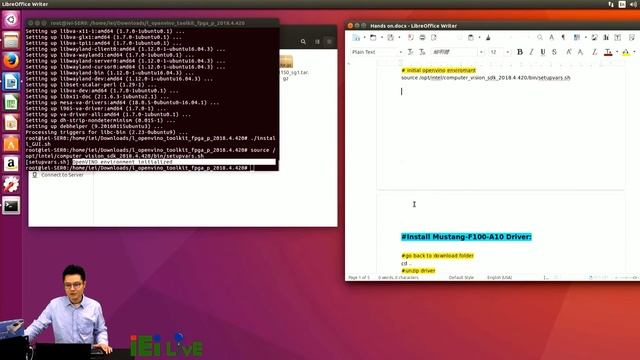Open the Ubuntu Dash search button

[x=11, y=19]
